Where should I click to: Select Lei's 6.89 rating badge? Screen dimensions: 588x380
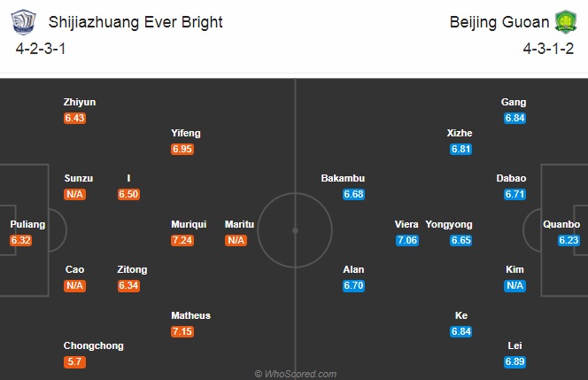coord(514,361)
